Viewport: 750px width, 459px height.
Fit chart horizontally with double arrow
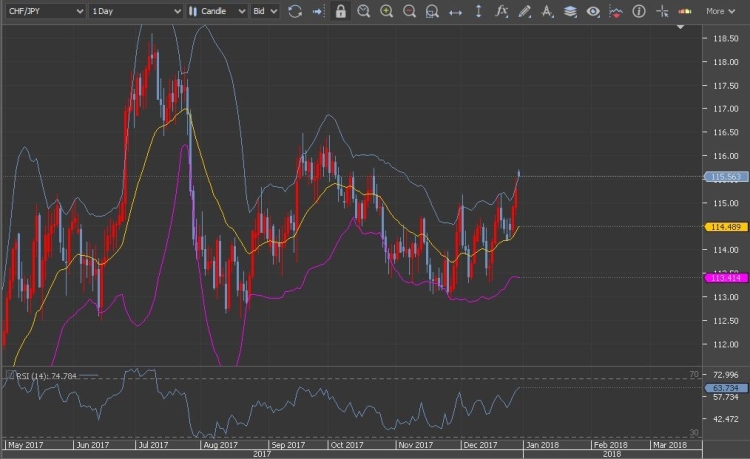[x=455, y=12]
